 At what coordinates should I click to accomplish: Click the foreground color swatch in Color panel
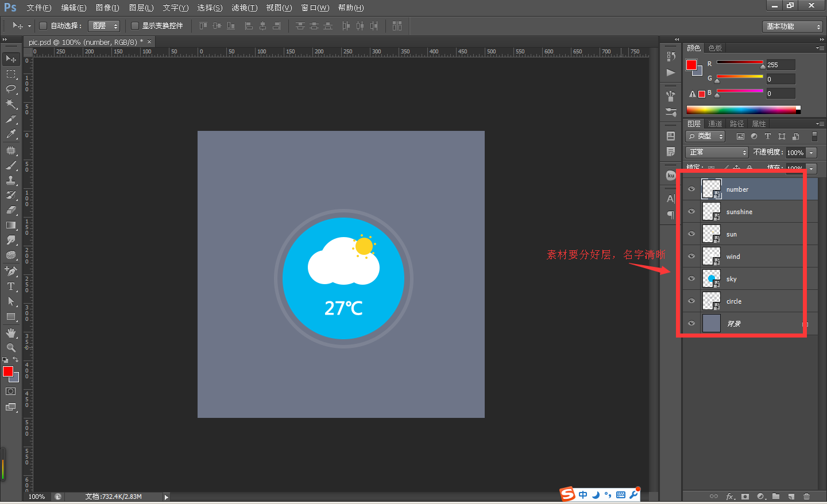tap(691, 65)
